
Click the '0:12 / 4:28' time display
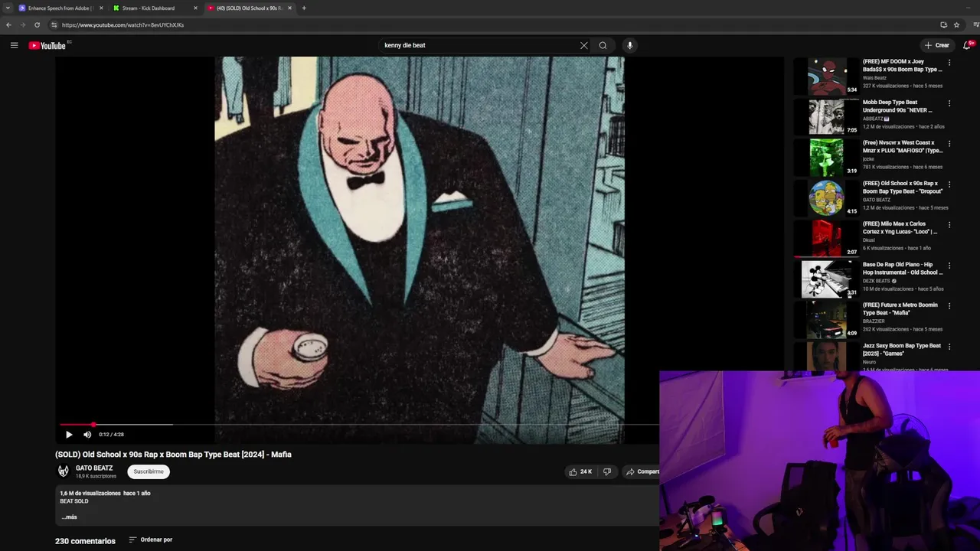point(111,435)
